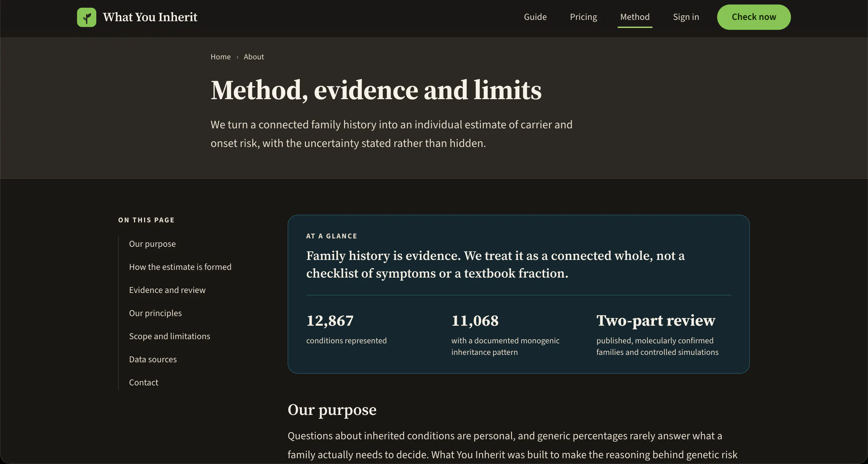
Task: Click the About breadcrumb item
Action: [x=254, y=56]
